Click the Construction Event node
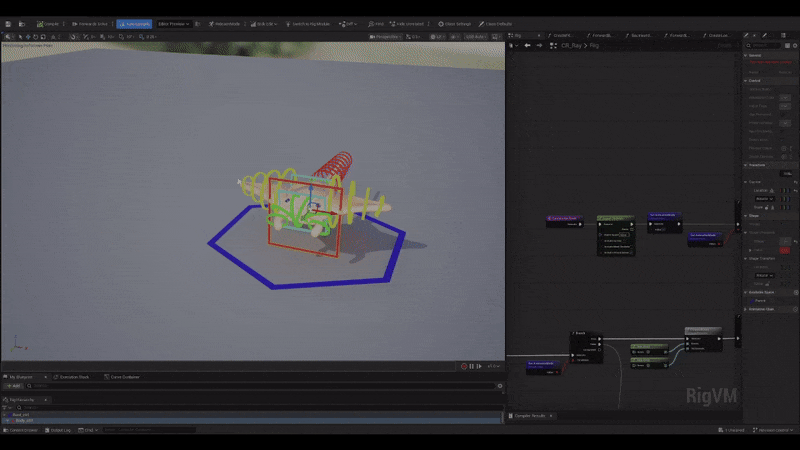800x450 pixels. coord(564,221)
